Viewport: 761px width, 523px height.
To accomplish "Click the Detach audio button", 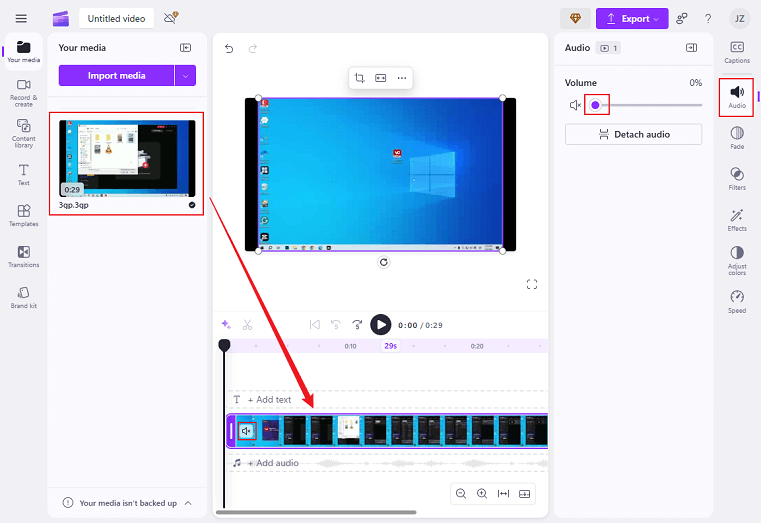I will (x=633, y=134).
